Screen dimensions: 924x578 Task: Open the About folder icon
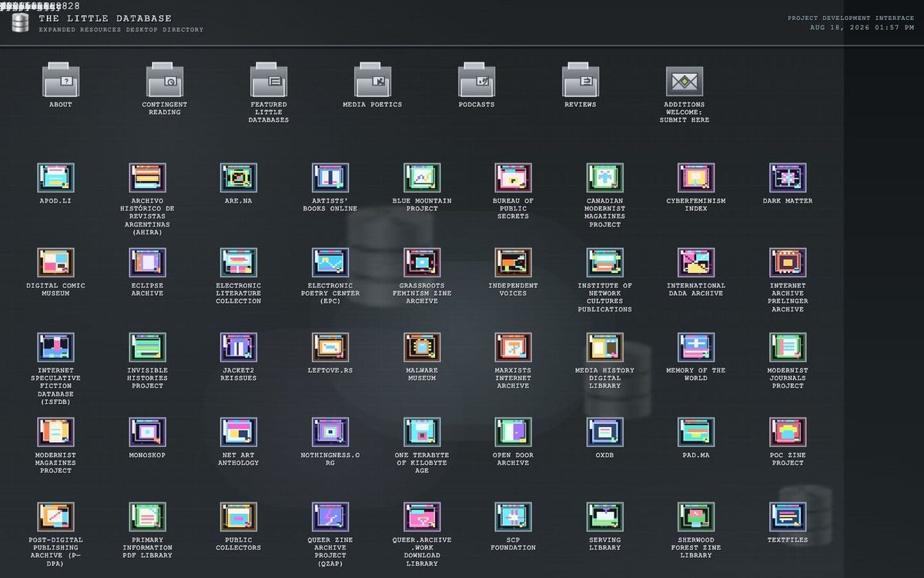pyautogui.click(x=61, y=79)
